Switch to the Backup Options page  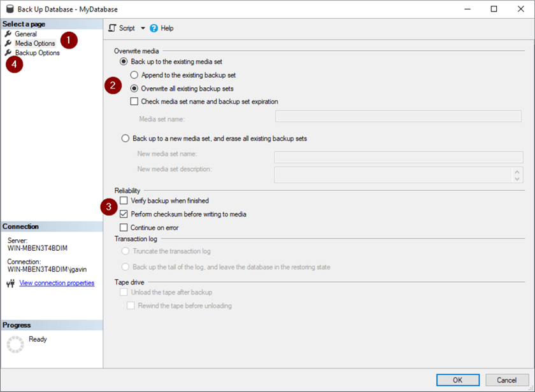(x=37, y=53)
